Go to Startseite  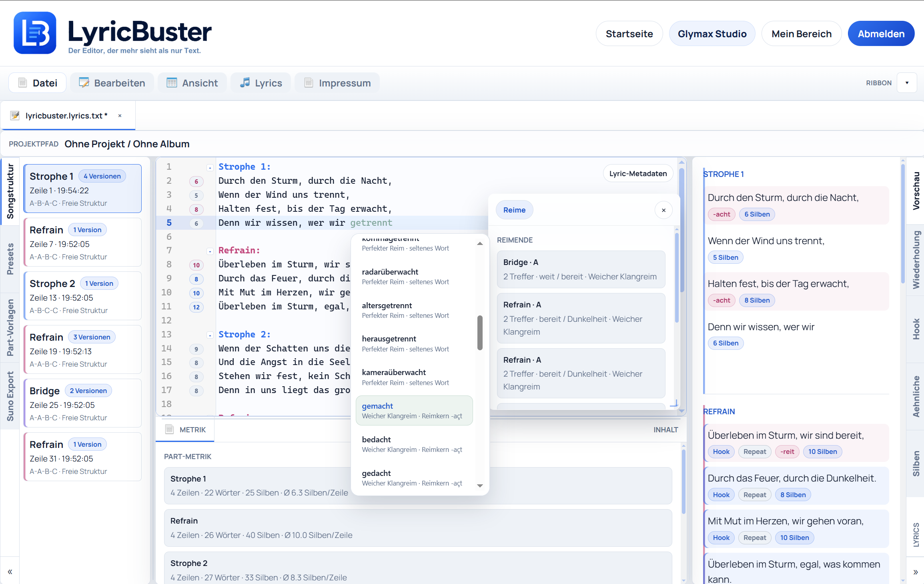pyautogui.click(x=629, y=34)
